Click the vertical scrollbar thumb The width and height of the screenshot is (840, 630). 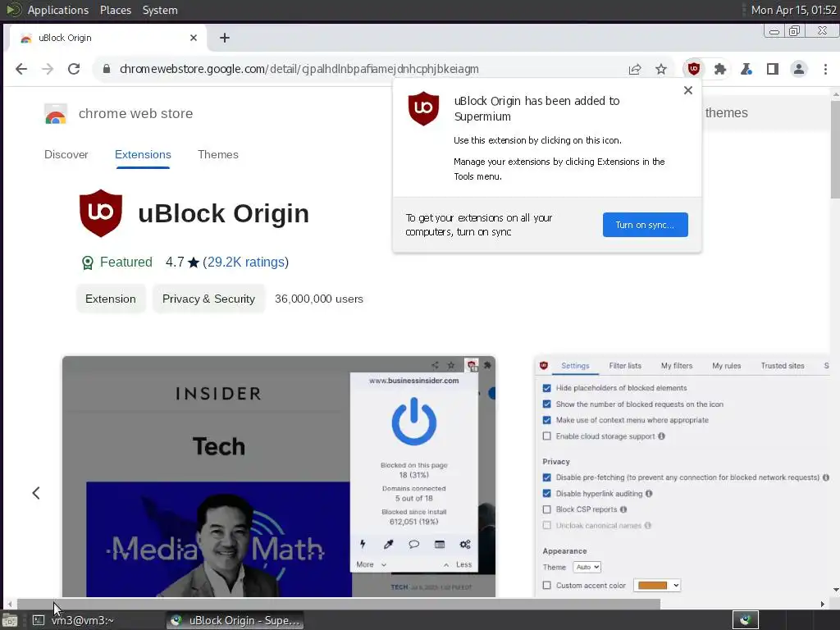[835, 149]
